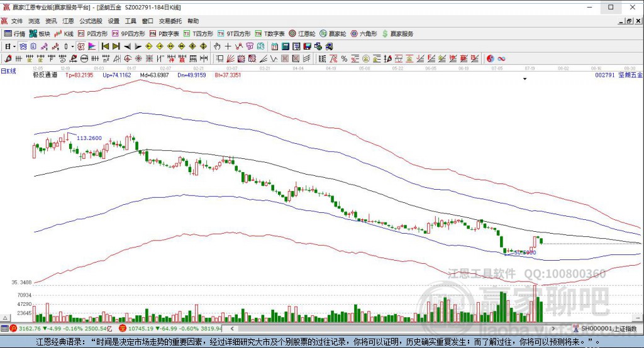This screenshot has width=644, height=348.
Task: Select the angle lines tool
Action: click(x=263, y=58)
